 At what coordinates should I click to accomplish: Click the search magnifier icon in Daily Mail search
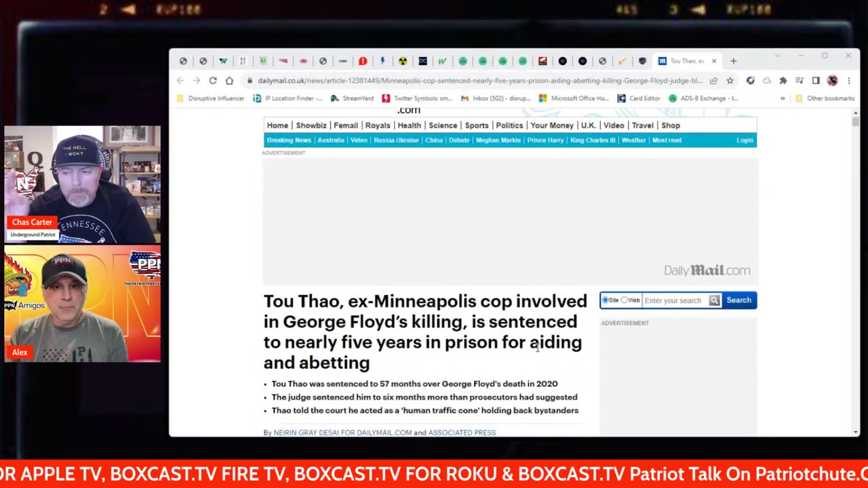click(714, 300)
